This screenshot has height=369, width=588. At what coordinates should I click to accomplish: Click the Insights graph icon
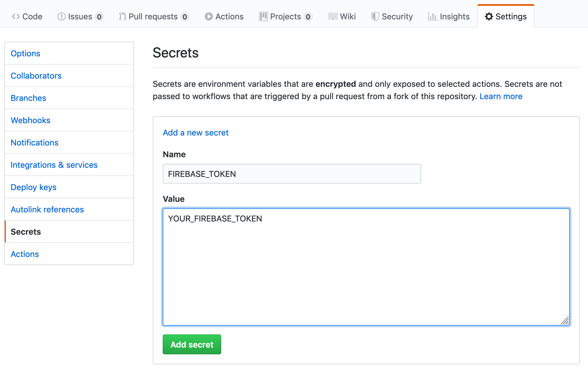433,16
